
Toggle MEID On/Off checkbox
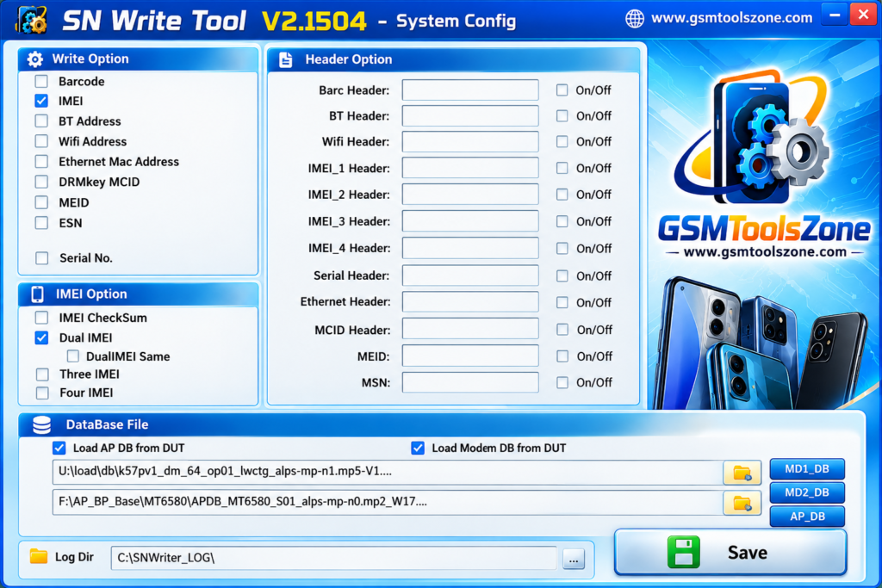(562, 356)
